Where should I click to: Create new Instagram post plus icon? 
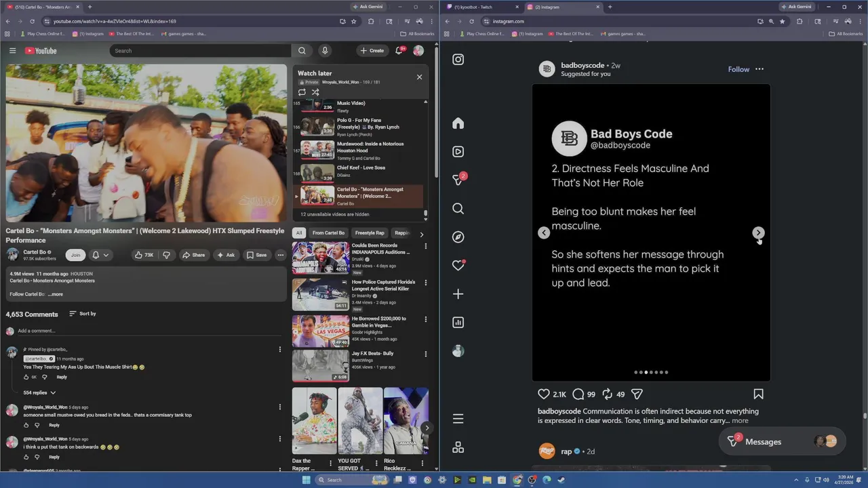(x=458, y=294)
